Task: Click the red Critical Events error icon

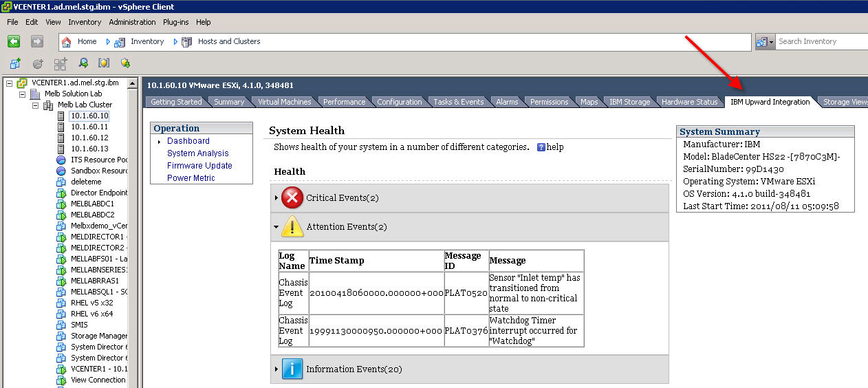Action: (292, 198)
